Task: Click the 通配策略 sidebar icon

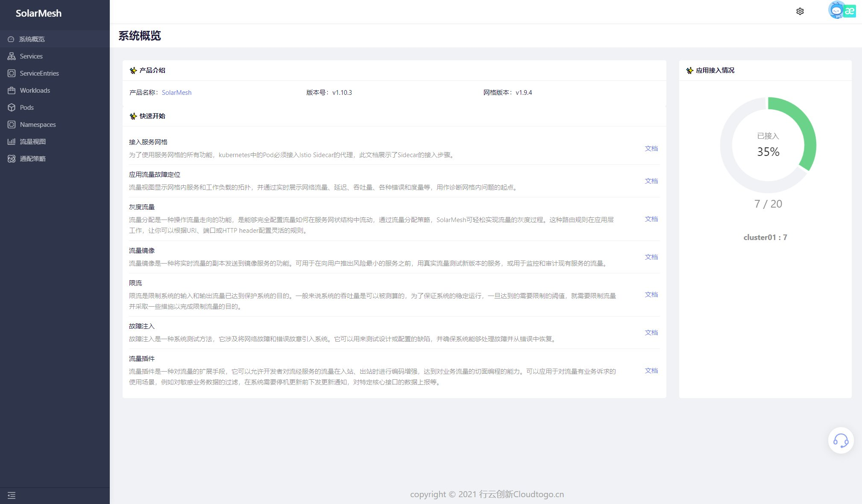Action: [12, 159]
